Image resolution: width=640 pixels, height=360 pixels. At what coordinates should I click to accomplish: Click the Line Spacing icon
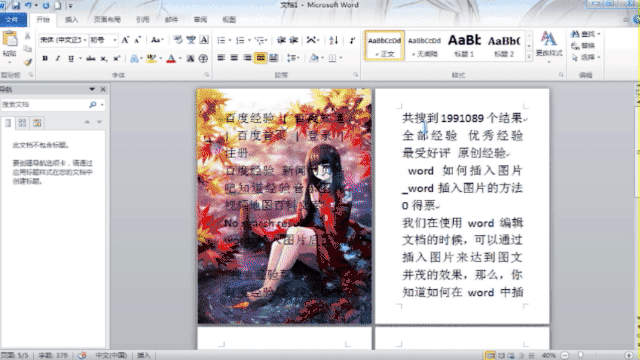(291, 58)
